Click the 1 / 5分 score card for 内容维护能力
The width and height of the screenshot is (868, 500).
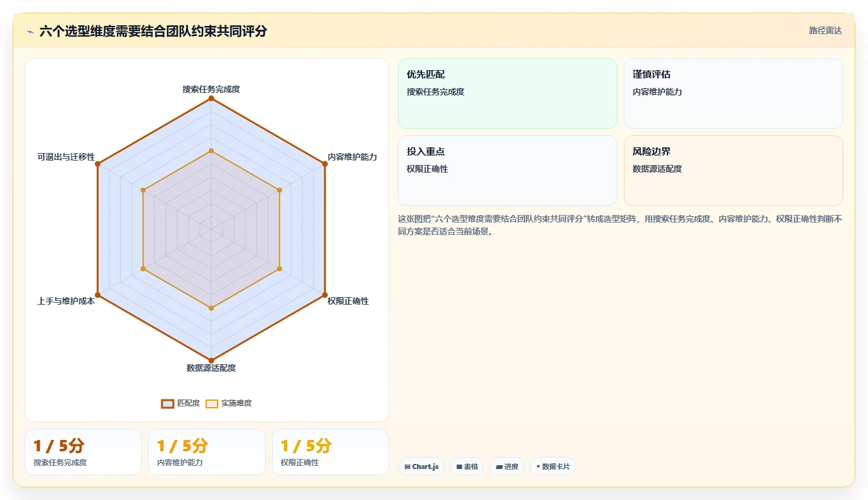click(x=206, y=452)
